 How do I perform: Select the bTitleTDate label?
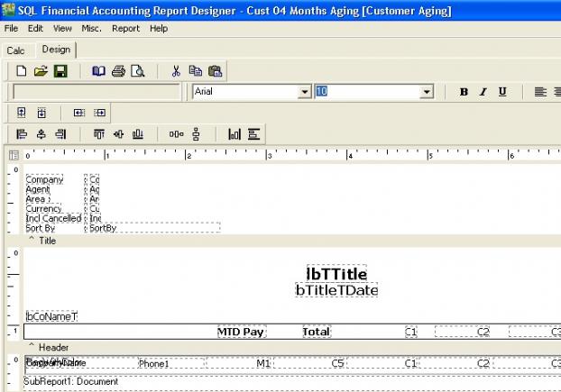[336, 290]
